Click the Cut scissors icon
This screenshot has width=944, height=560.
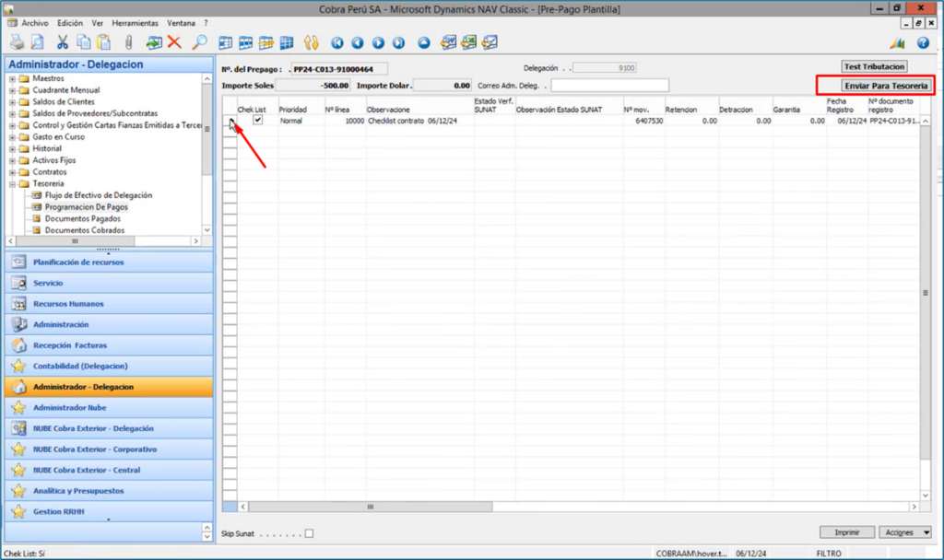tap(63, 42)
